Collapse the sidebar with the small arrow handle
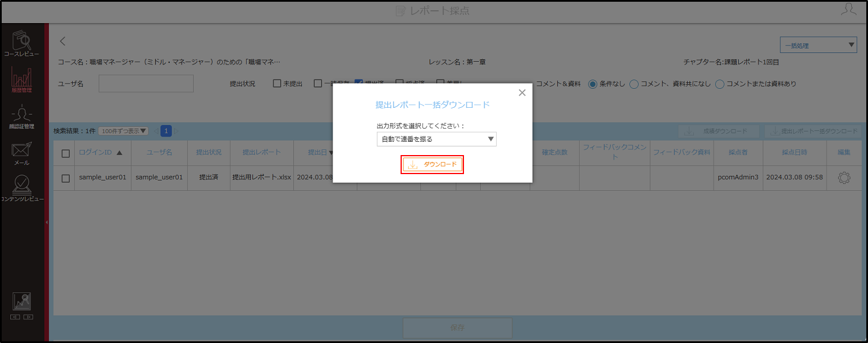The image size is (868, 343). 47,222
